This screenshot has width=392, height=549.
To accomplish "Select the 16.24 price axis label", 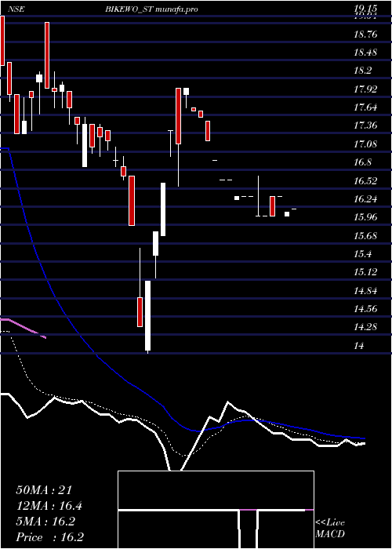I will 365,199.
